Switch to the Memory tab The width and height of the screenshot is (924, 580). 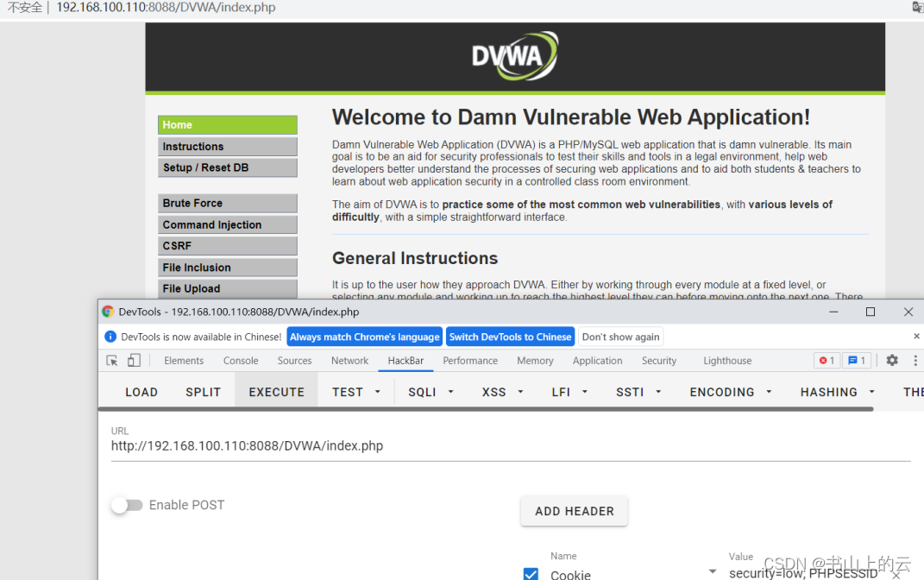(x=535, y=360)
